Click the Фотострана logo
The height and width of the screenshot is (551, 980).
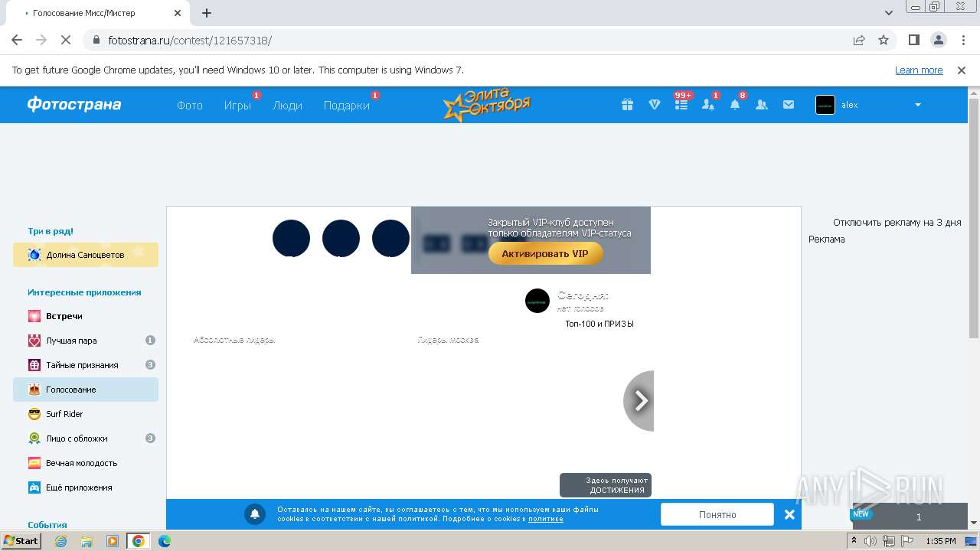pyautogui.click(x=74, y=105)
